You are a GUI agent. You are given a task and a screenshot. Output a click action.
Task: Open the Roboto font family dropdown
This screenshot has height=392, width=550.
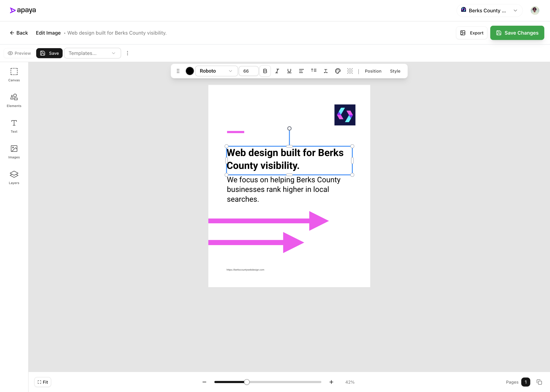click(216, 71)
